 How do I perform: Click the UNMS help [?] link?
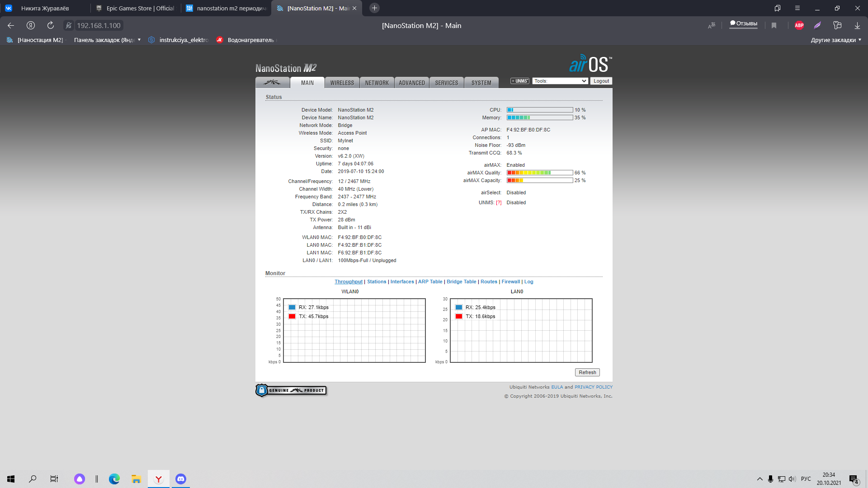[499, 202]
